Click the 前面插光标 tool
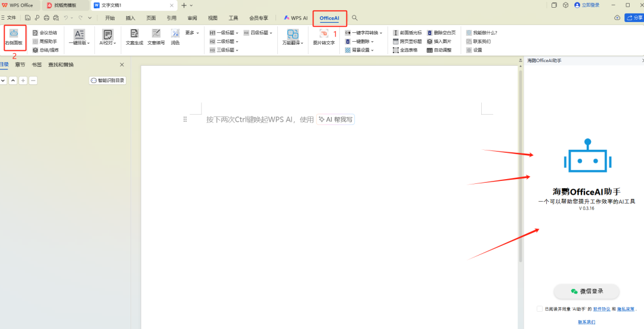Image resolution: width=644 pixels, height=329 pixels. [407, 32]
